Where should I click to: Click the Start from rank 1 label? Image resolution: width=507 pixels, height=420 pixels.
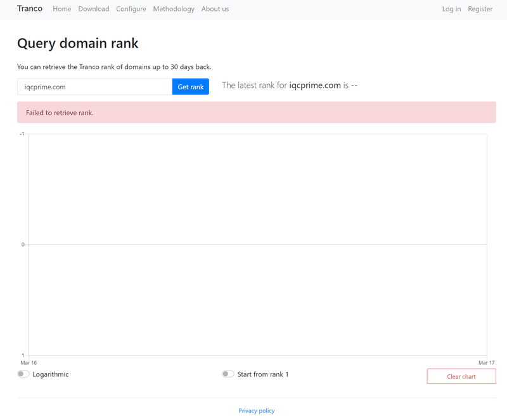click(263, 374)
